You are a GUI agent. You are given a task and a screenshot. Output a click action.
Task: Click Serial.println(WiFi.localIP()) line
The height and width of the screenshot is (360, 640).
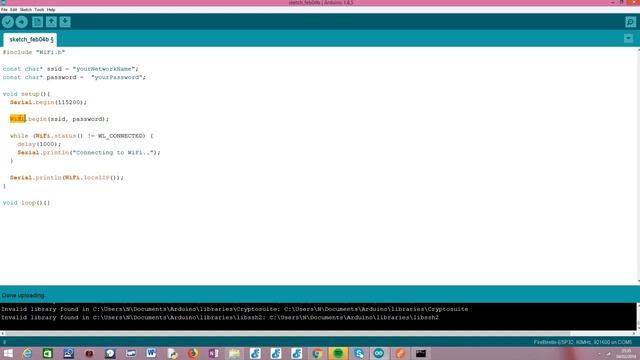coord(67,178)
